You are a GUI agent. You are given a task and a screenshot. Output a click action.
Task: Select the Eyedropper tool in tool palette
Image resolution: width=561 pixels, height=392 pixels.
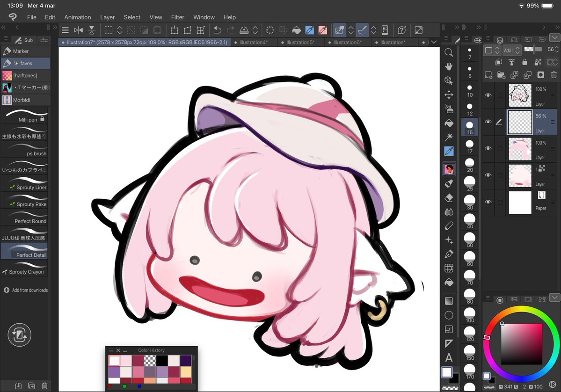point(449,151)
